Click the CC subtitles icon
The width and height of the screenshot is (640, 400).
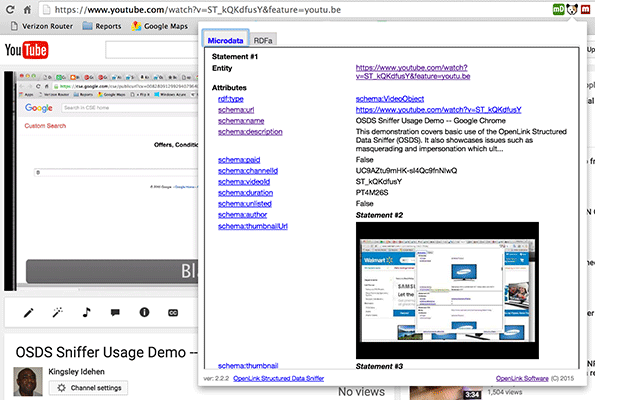pos(173,313)
